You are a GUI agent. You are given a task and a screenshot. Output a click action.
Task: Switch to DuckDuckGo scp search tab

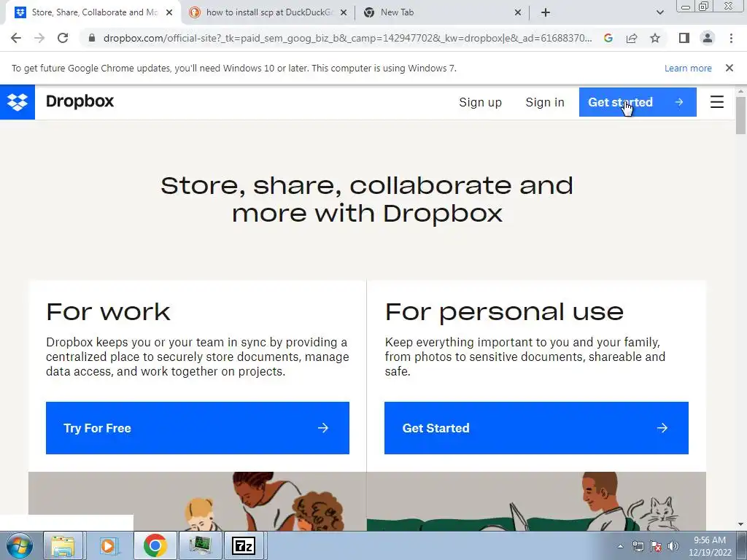pos(268,12)
